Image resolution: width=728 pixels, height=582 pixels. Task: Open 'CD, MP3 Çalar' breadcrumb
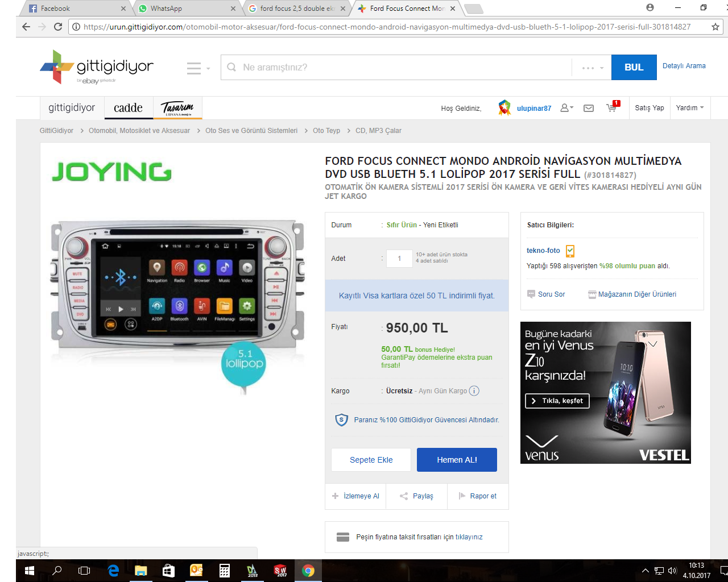(378, 131)
